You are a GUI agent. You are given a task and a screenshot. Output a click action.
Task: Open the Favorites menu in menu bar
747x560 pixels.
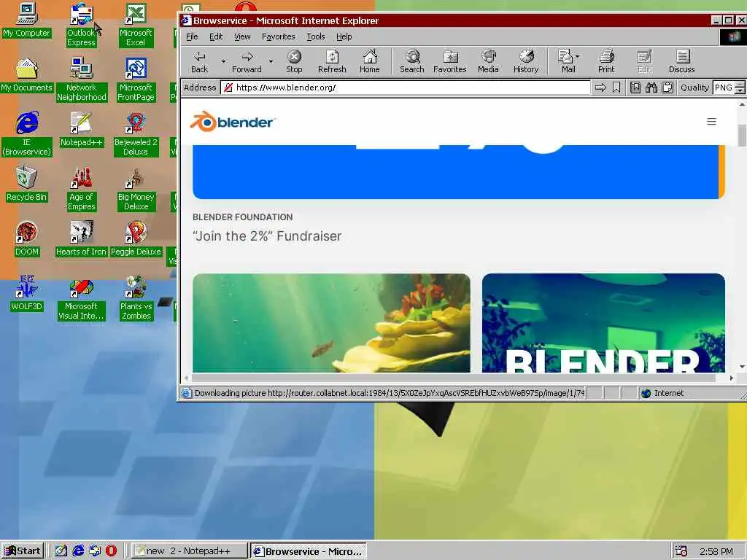[x=278, y=36]
